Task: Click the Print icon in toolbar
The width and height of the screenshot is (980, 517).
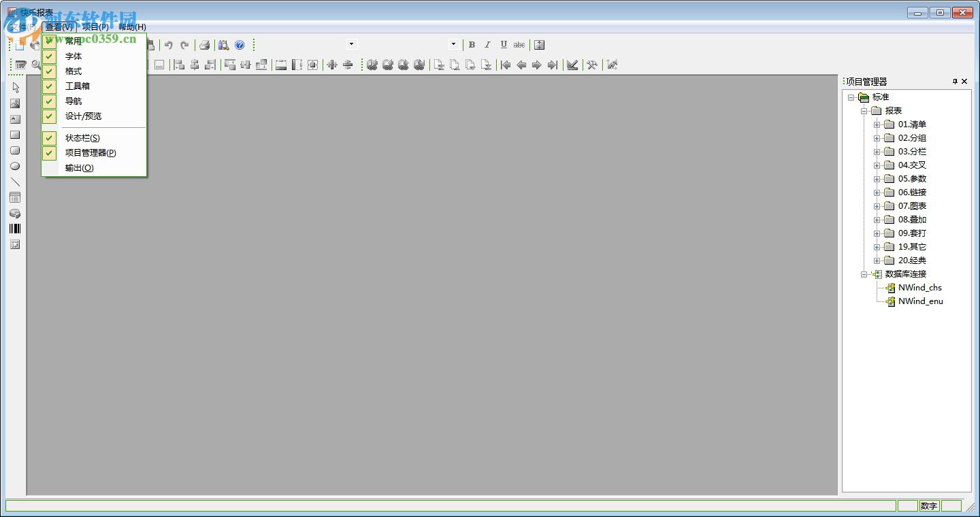Action: [x=204, y=45]
